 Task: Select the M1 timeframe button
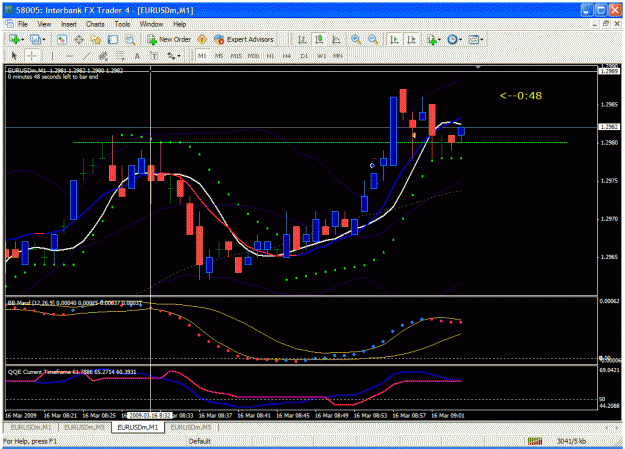click(x=202, y=56)
